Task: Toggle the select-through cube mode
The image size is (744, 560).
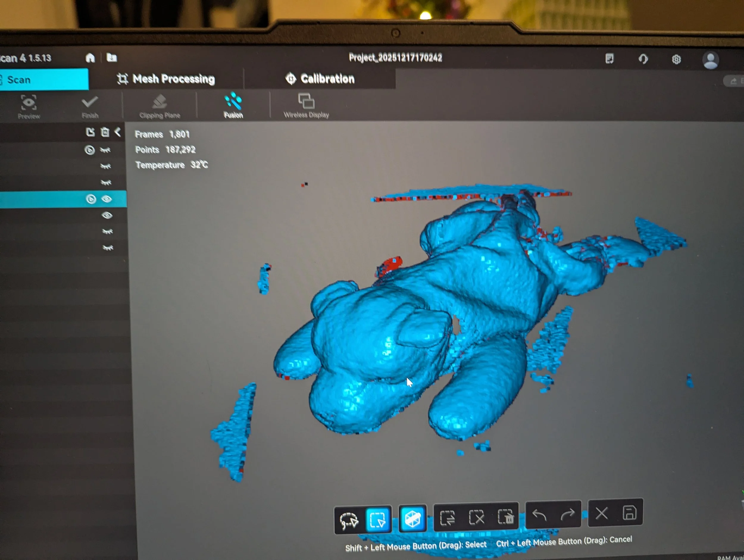Action: (x=412, y=518)
